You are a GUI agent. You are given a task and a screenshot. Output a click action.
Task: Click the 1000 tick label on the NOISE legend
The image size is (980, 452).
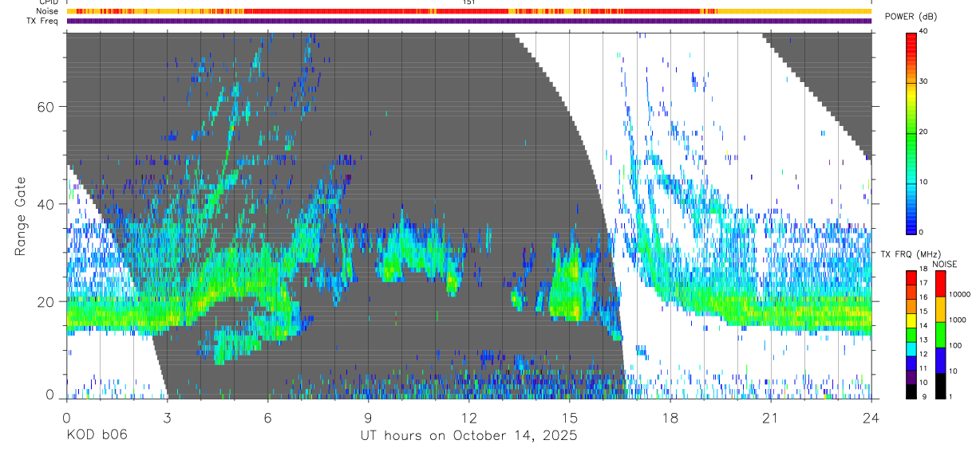coord(958,320)
